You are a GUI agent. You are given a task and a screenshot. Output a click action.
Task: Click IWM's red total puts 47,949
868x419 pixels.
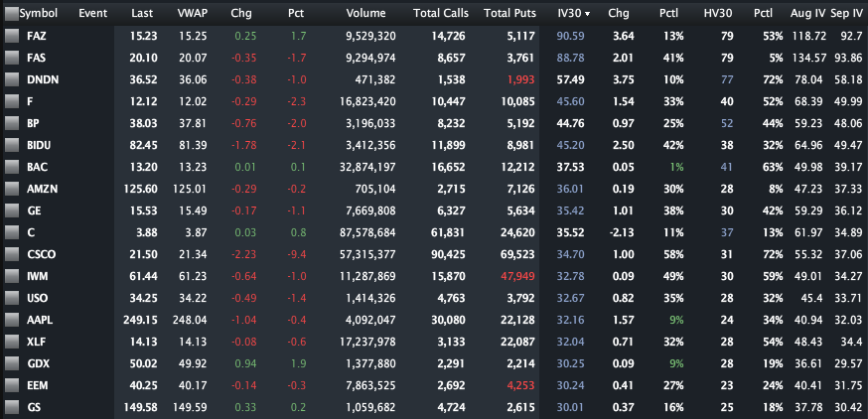tap(517, 276)
